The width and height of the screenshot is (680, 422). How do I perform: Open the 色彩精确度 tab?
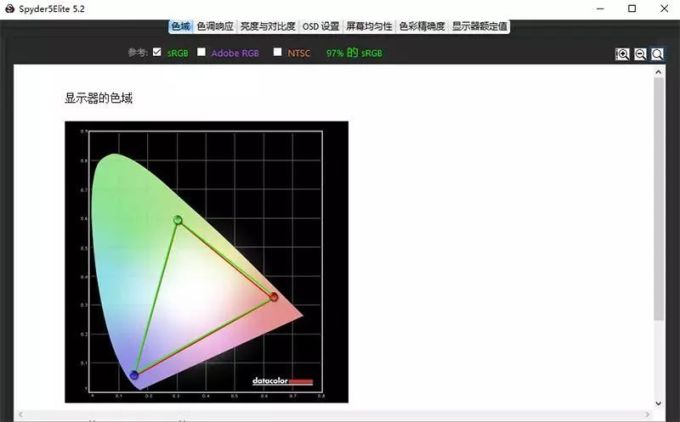click(422, 26)
